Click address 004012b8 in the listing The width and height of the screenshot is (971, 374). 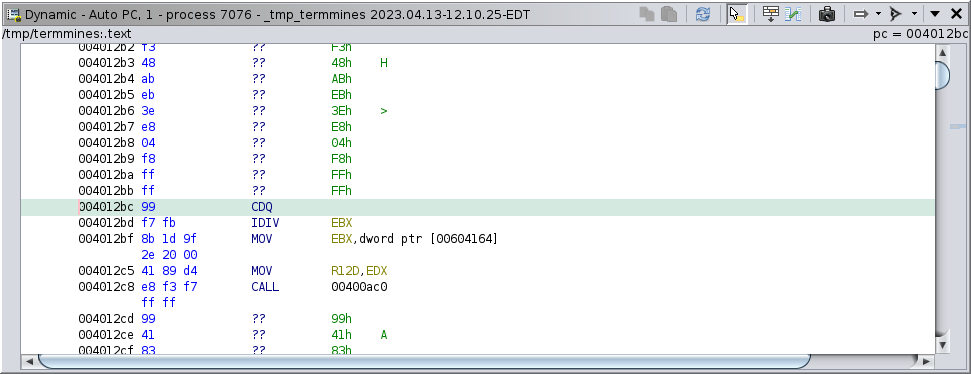[x=107, y=143]
